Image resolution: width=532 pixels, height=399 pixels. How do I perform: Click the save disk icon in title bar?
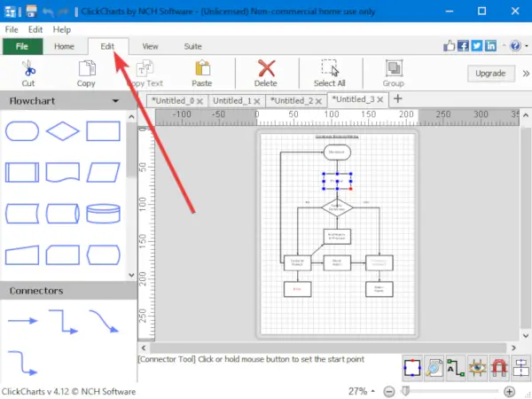point(31,11)
